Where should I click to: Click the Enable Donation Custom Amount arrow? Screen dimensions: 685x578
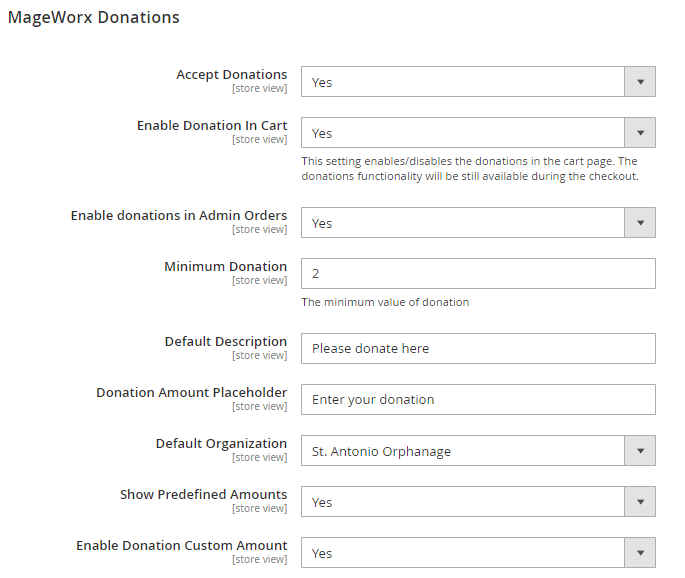pyautogui.click(x=640, y=553)
